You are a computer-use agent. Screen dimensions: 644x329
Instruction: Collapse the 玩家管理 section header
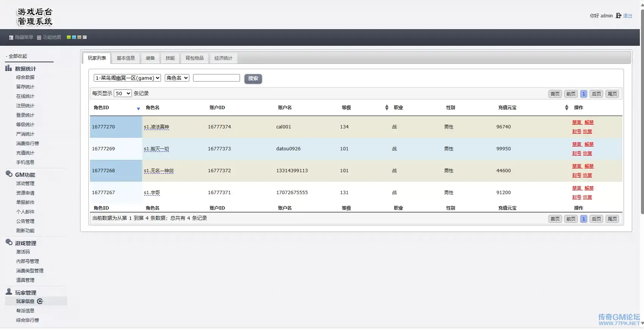coord(26,293)
